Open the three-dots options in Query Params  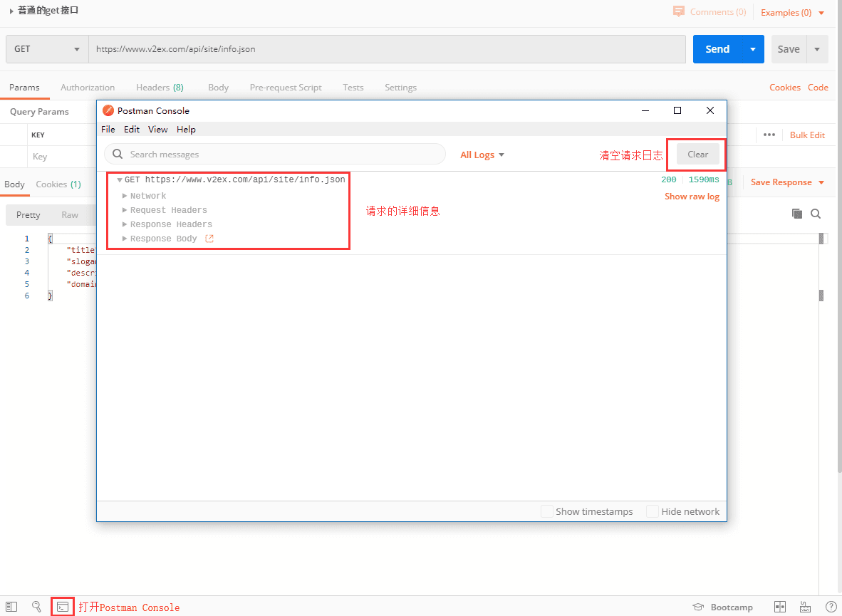769,135
